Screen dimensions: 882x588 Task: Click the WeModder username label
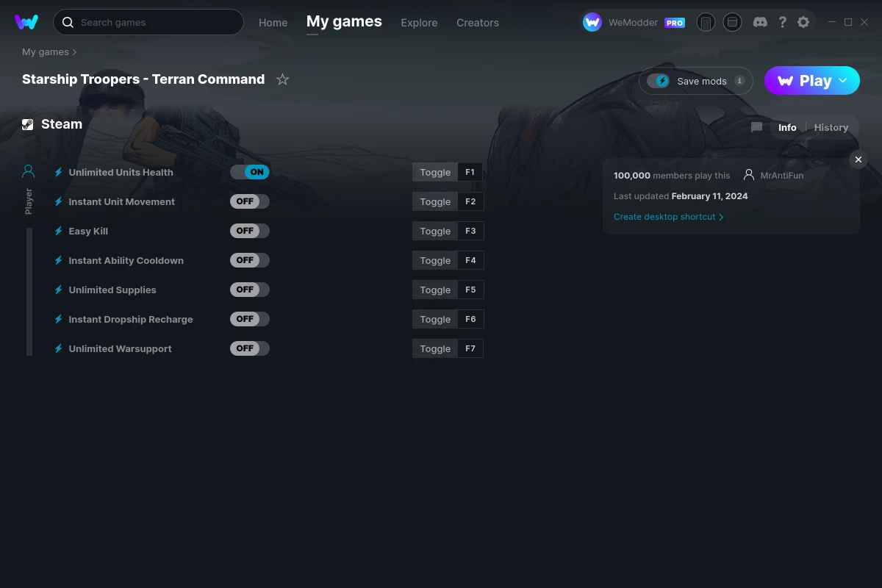click(633, 23)
